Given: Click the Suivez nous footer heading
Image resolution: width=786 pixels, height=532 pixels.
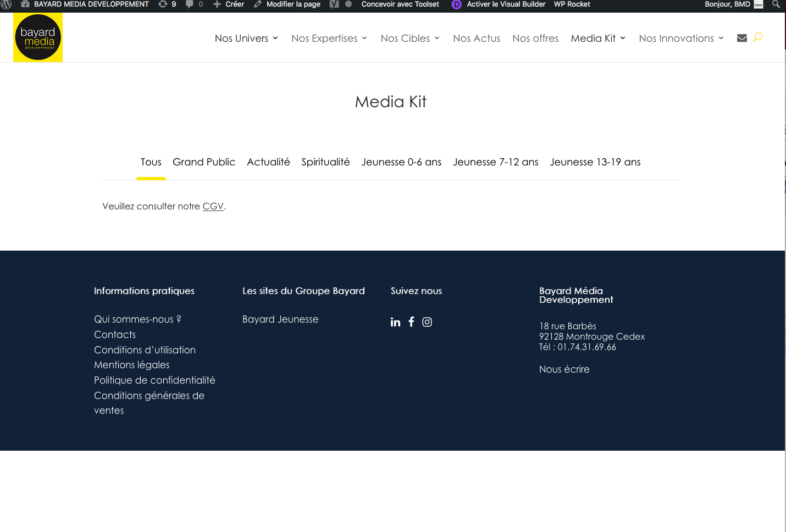Looking at the screenshot, I should pyautogui.click(x=416, y=291).
